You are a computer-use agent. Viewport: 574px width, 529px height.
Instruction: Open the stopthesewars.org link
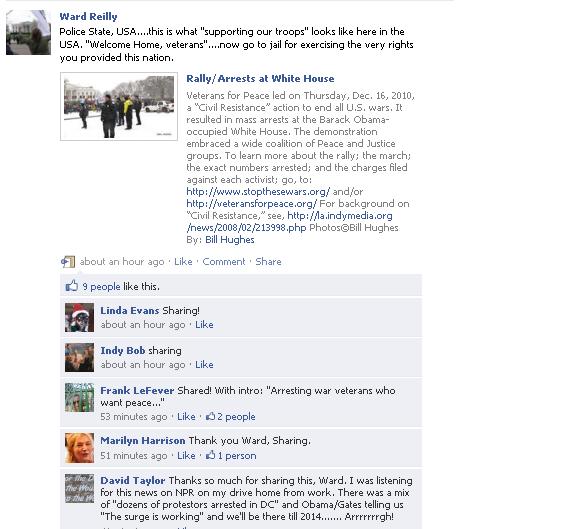[258, 191]
